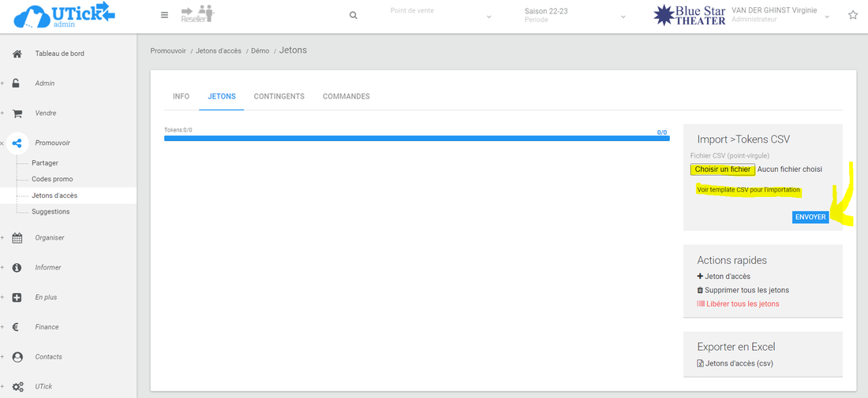868x398 pixels.
Task: Open Tableau de bord home icon
Action: coord(17,54)
